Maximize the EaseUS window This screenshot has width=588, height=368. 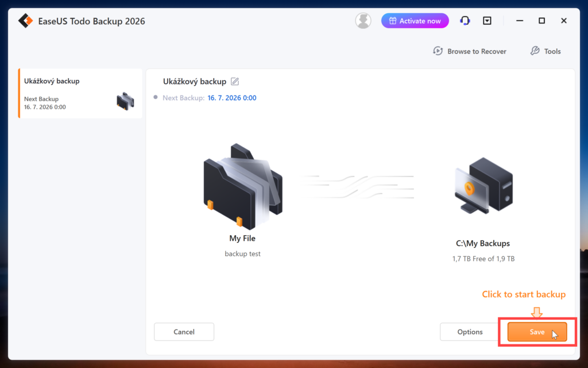click(x=541, y=21)
